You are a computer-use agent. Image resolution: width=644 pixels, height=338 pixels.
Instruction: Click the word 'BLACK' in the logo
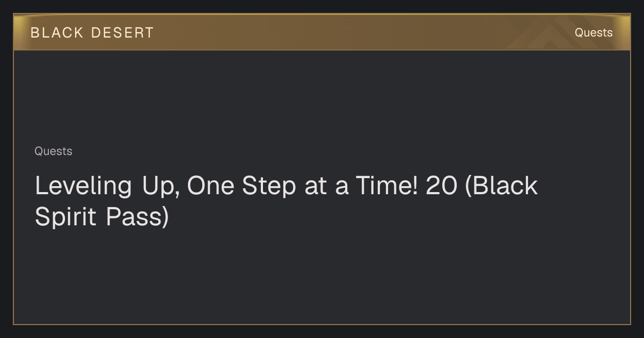[x=57, y=33]
